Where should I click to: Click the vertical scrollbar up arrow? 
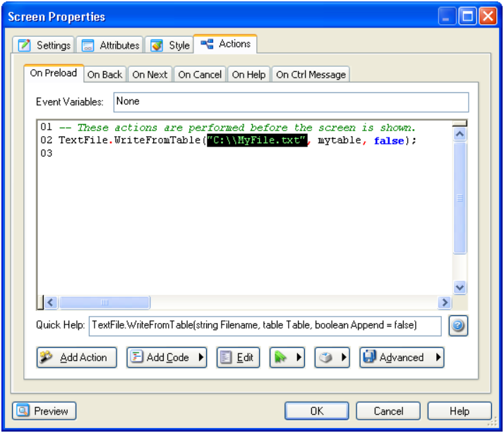coord(460,134)
